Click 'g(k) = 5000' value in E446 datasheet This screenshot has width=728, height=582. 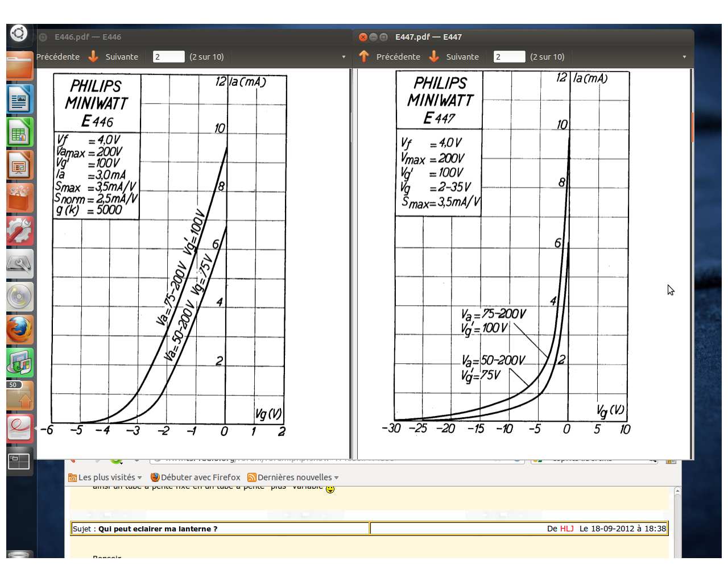click(89, 210)
